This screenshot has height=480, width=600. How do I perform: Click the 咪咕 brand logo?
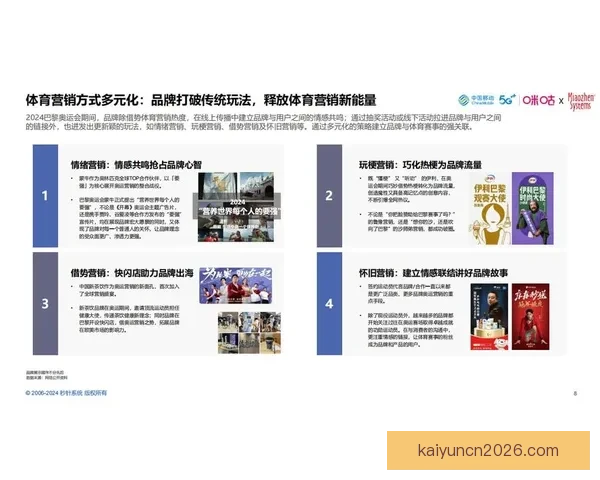click(x=538, y=100)
